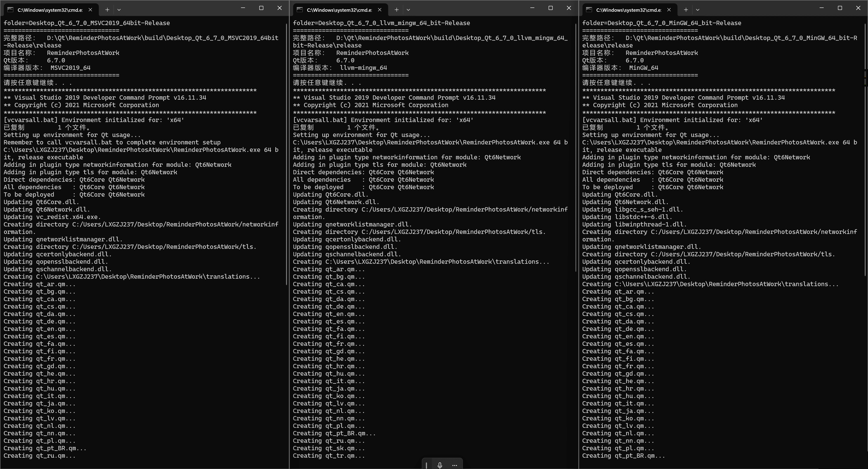Select cmd.exe tab in MinGW_64 window
This screenshot has height=469, width=868.
pyautogui.click(x=628, y=10)
